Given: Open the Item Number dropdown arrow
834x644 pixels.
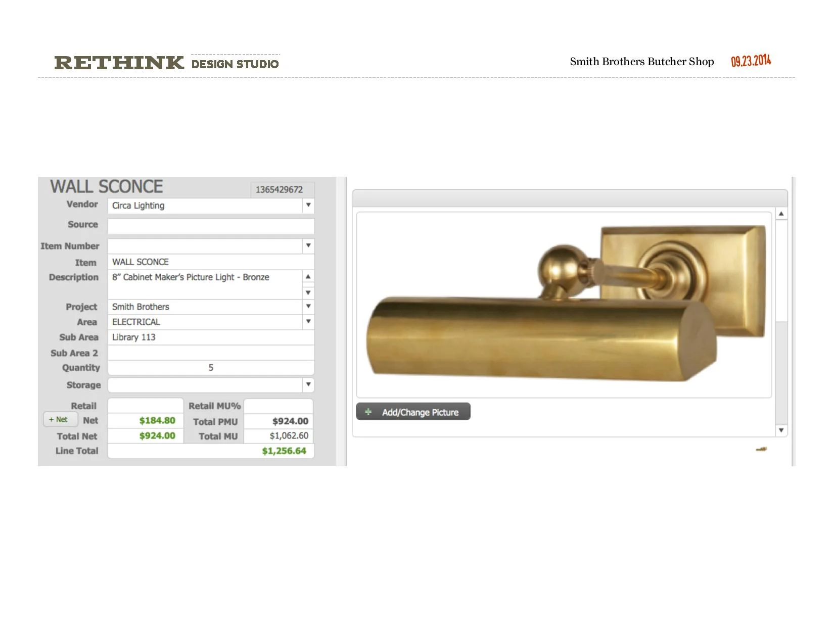Looking at the screenshot, I should coord(308,246).
